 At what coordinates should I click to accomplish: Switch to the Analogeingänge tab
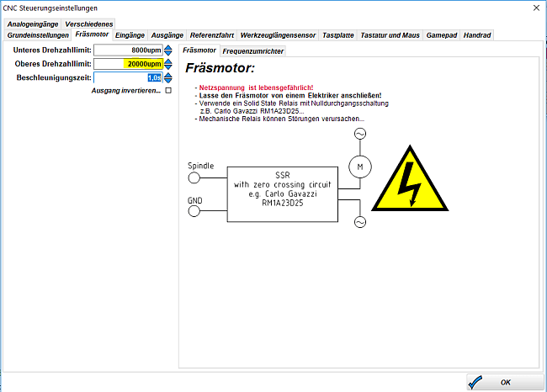(x=33, y=24)
